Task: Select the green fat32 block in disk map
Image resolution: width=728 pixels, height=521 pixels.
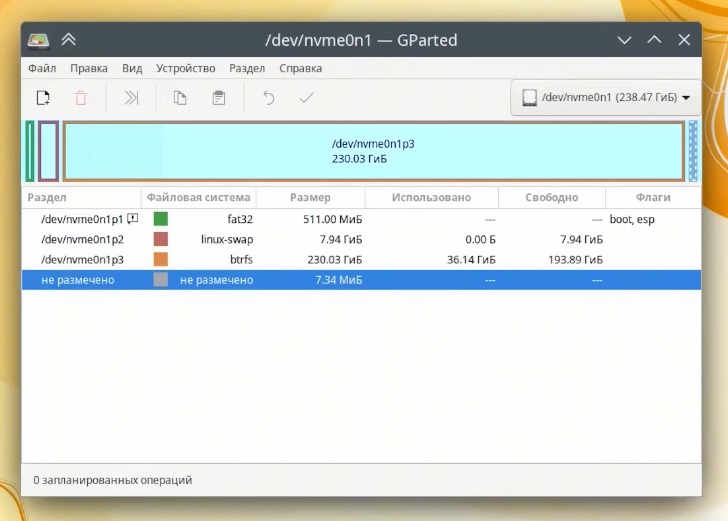Action: click(30, 151)
